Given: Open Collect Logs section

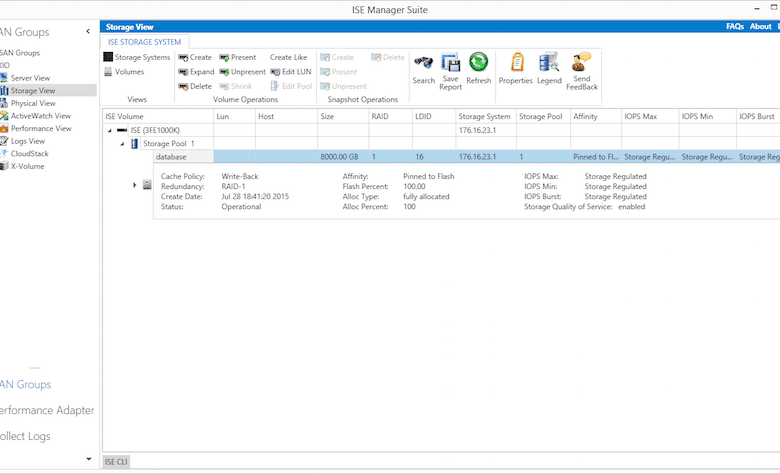Looking at the screenshot, I should coord(25,436).
